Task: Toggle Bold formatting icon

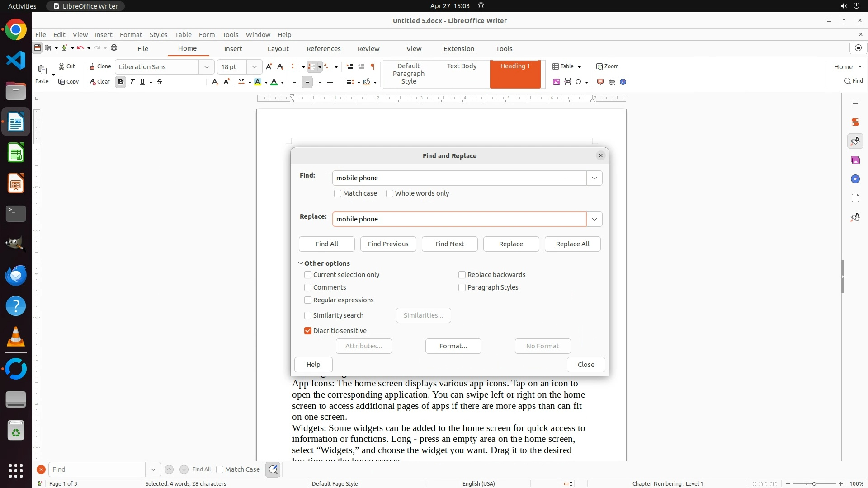Action: point(120,82)
